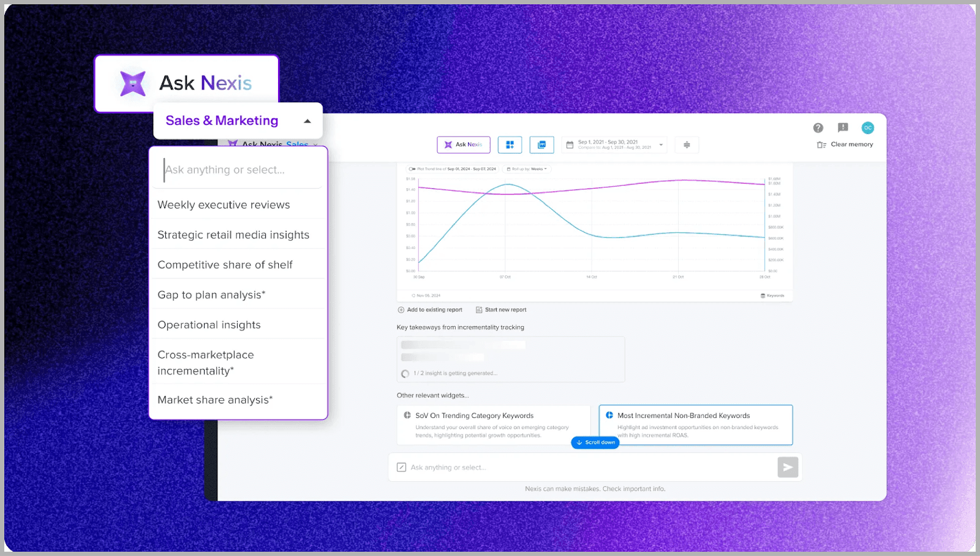The height and width of the screenshot is (556, 980).
Task: Open the Roll up by Weeks dropdown
Action: [x=527, y=169]
